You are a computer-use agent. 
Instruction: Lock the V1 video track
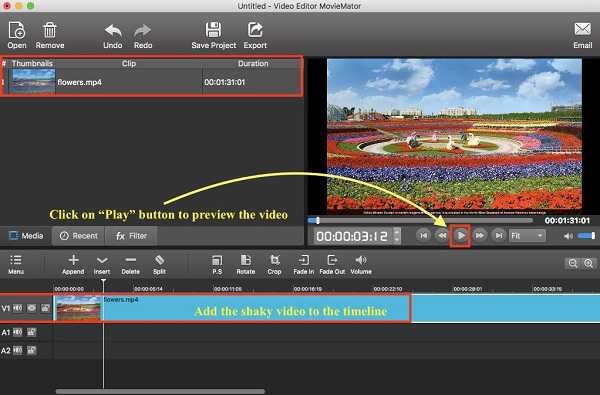pyautogui.click(x=46, y=308)
